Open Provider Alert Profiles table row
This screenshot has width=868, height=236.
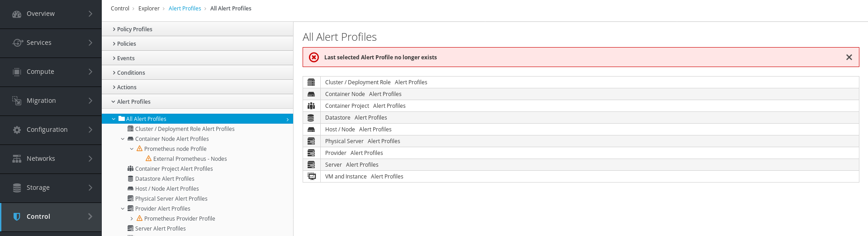point(581,153)
